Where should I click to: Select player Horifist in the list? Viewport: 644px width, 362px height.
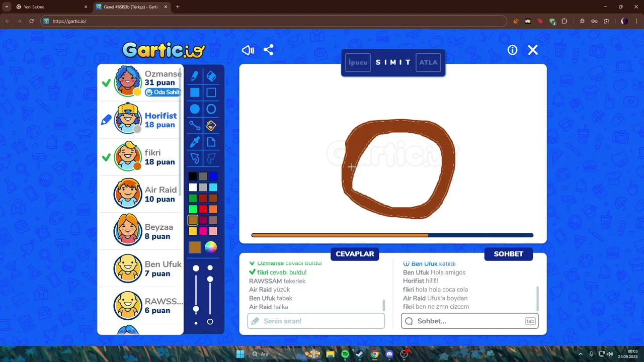coord(140,120)
